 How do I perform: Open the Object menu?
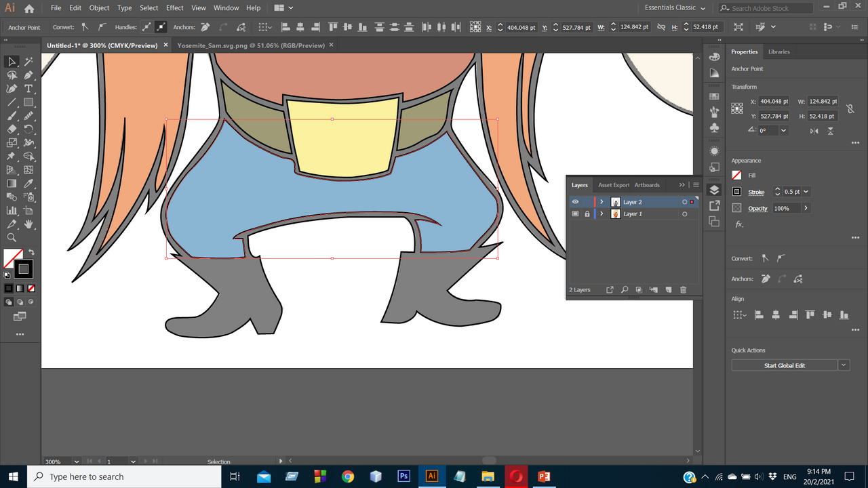(x=99, y=8)
